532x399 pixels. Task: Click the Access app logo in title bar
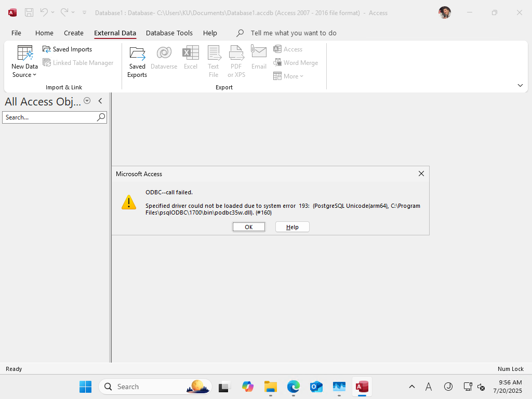pyautogui.click(x=12, y=13)
